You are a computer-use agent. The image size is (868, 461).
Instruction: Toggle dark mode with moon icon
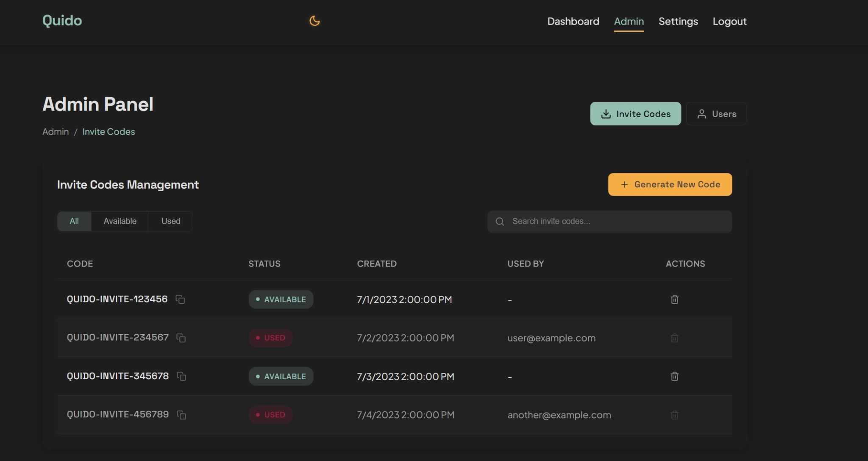point(314,21)
